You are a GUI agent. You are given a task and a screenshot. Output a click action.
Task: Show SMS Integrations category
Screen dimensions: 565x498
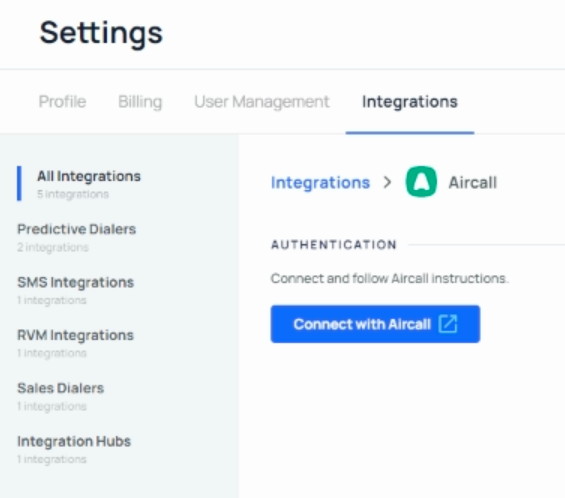[76, 282]
